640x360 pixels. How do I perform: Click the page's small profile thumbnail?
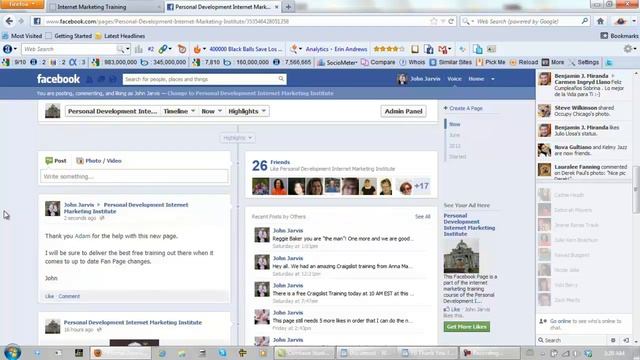(x=53, y=111)
